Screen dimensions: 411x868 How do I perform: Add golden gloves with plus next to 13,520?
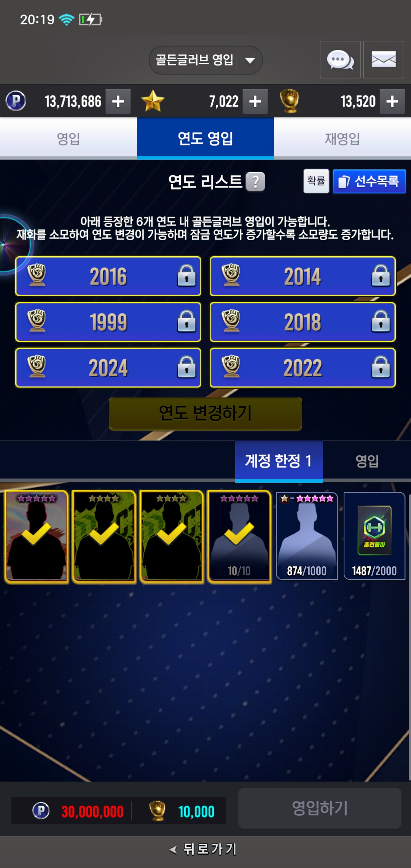[x=392, y=101]
